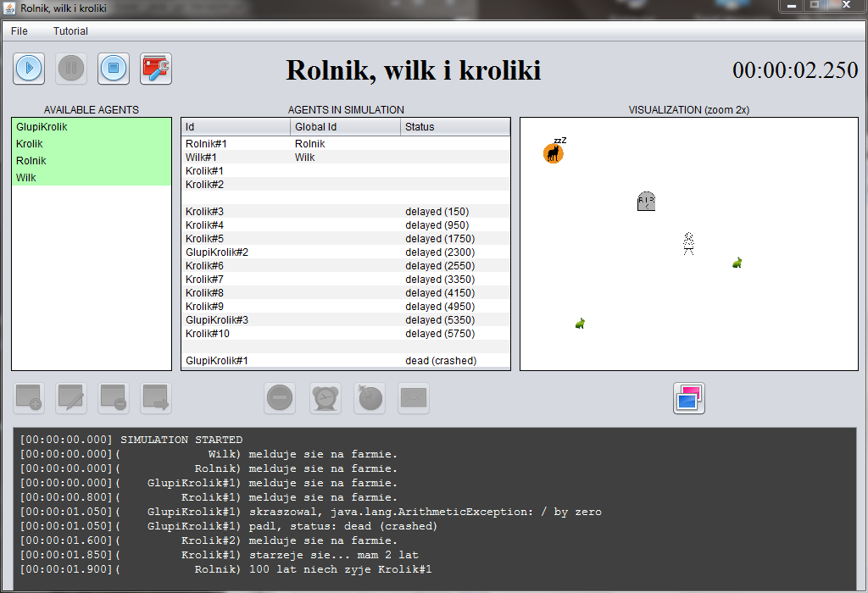This screenshot has width=868, height=593.
Task: Click the round minus icon below the agents table
Action: [x=280, y=398]
